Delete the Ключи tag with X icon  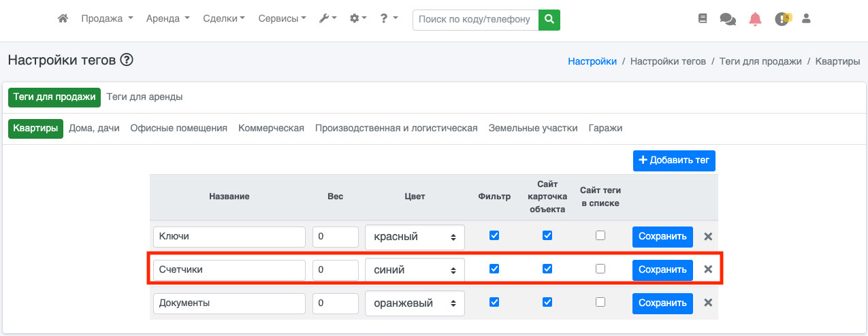[708, 237]
